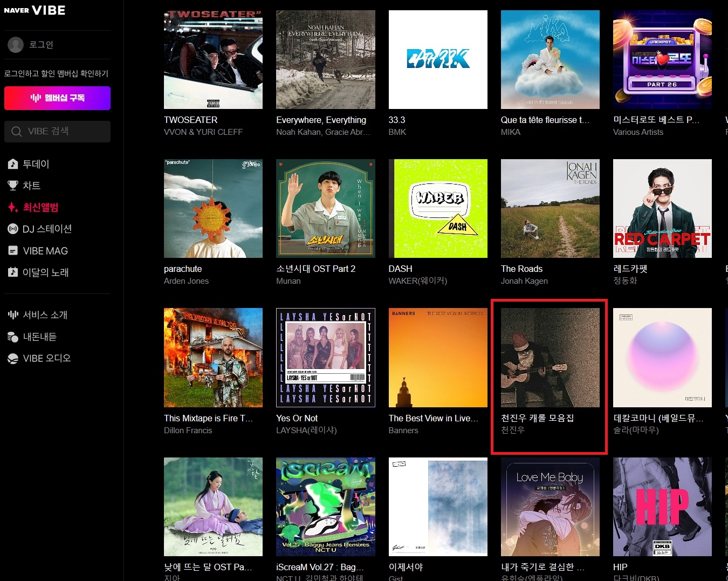Open the 이달의 노래 menu item

[45, 272]
